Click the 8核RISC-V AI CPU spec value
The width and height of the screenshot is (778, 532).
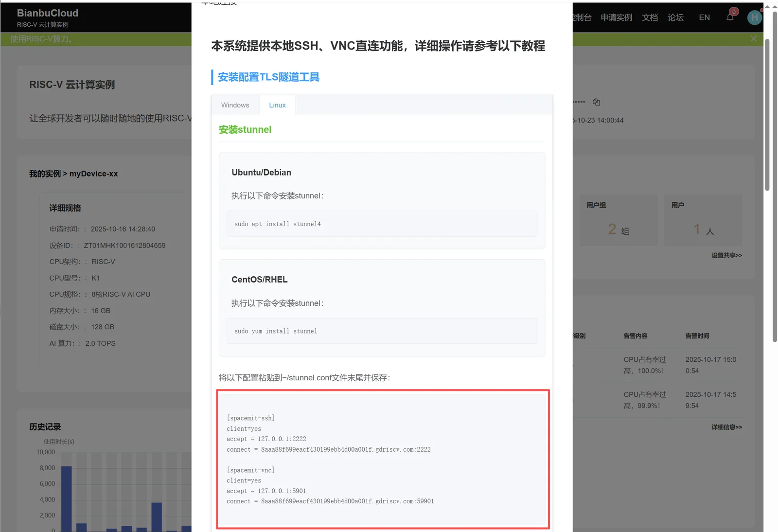click(121, 294)
